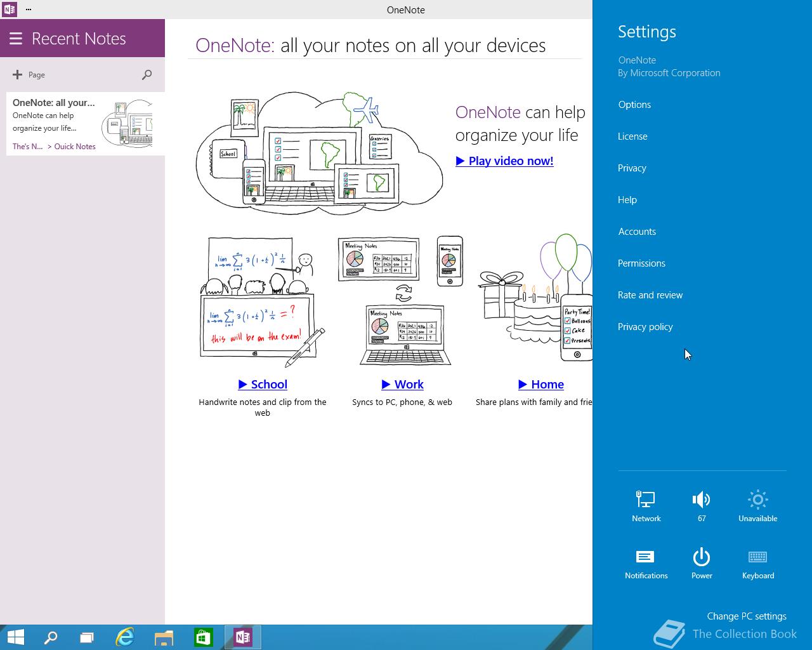Screen dimensions: 812x650
Task: Click Change PC settings link
Action: [x=747, y=616]
